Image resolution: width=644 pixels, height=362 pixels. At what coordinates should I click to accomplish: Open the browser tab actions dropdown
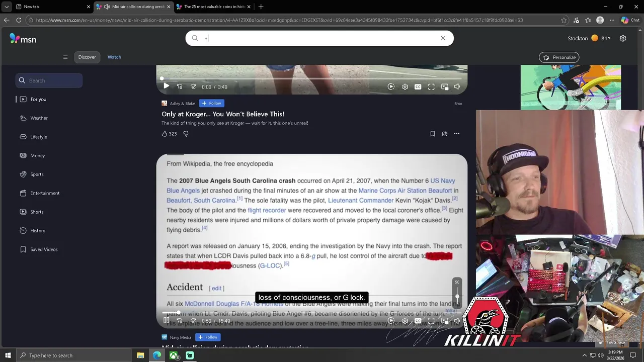click(x=7, y=7)
